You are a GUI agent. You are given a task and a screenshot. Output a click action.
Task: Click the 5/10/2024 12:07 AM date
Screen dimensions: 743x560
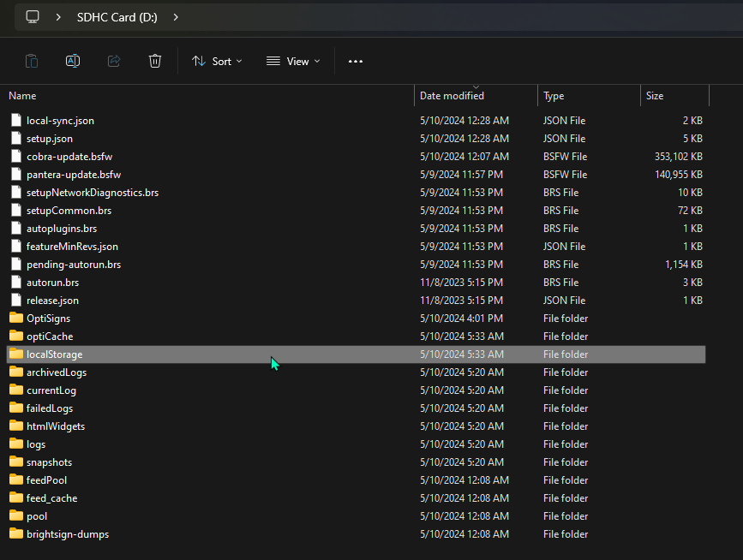[464, 157]
